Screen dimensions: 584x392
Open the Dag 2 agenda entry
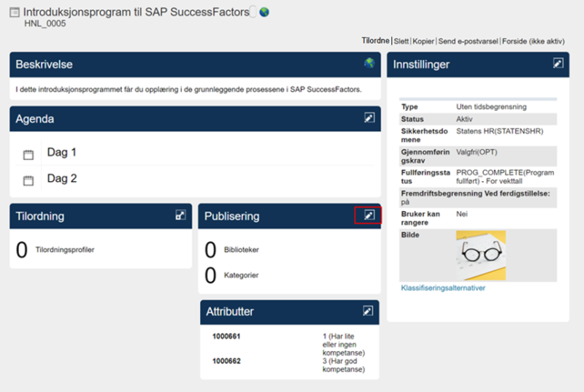[61, 178]
